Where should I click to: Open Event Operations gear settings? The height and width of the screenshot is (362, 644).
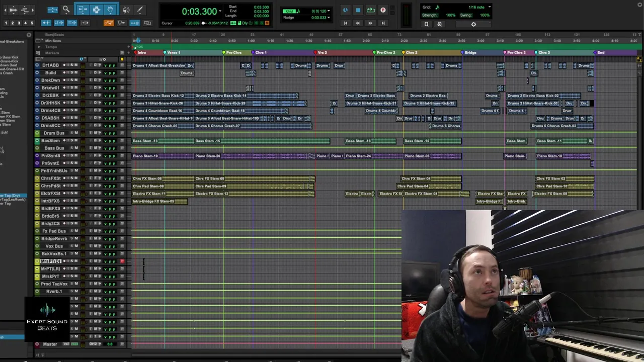click(x=473, y=24)
